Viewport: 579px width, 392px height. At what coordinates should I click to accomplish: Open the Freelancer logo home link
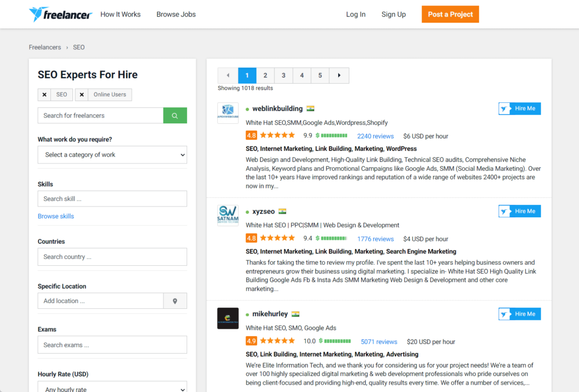(60, 14)
